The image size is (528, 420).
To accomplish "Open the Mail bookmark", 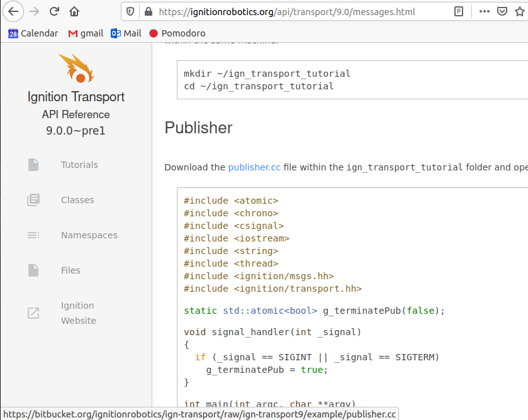I will [125, 33].
